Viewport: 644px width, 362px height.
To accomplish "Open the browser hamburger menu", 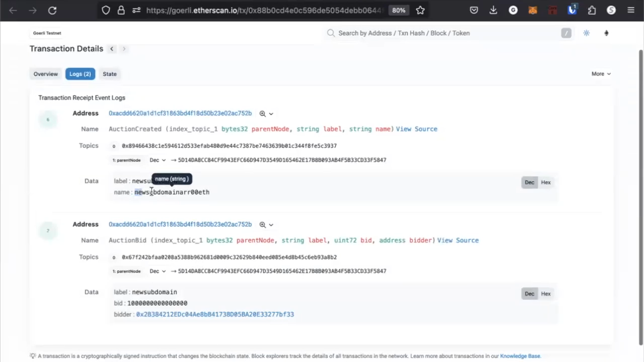I will point(631,10).
